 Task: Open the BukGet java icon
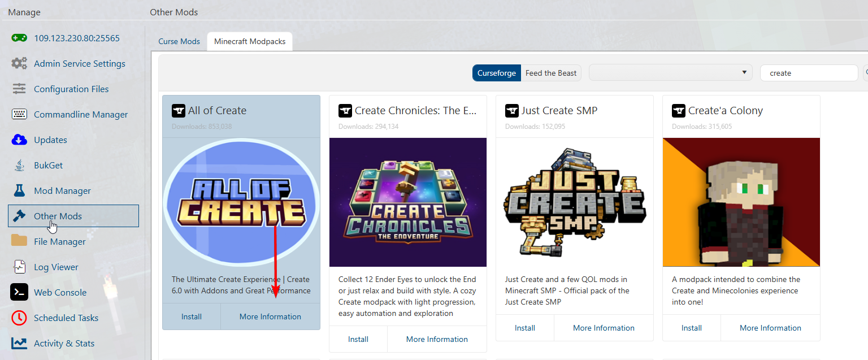pyautogui.click(x=19, y=165)
